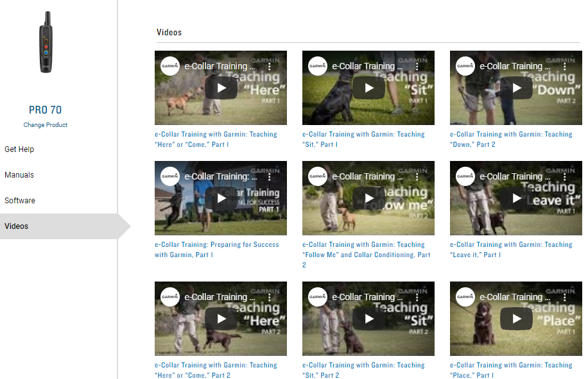Click video title text on "Place" Part 1 player
The height and width of the screenshot is (379, 588).
click(x=515, y=297)
